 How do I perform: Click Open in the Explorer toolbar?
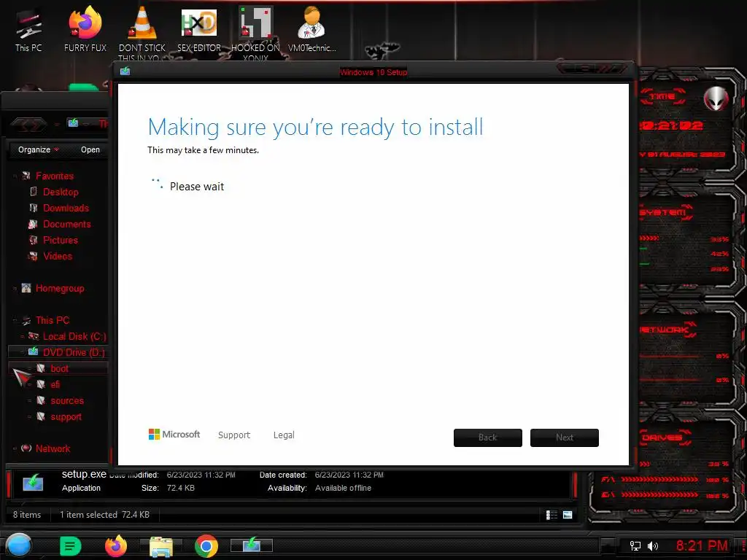point(90,149)
